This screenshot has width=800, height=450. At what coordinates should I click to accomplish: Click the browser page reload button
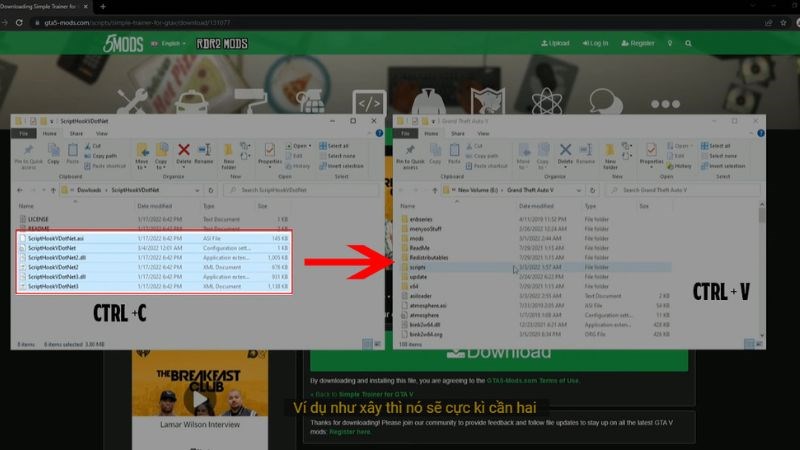click(19, 22)
